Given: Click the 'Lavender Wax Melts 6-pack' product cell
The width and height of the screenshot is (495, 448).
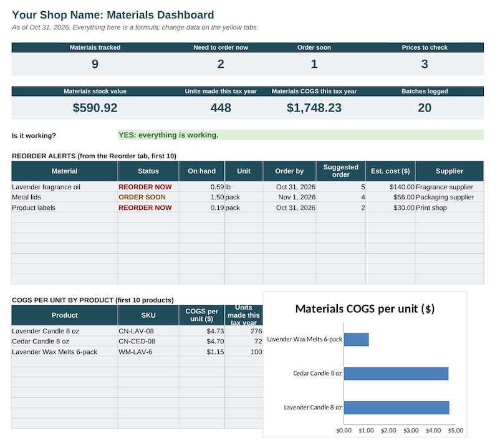Looking at the screenshot, I should (64, 352).
